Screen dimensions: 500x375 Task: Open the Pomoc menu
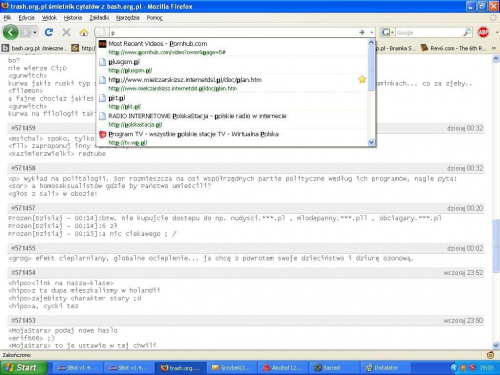pos(154,18)
